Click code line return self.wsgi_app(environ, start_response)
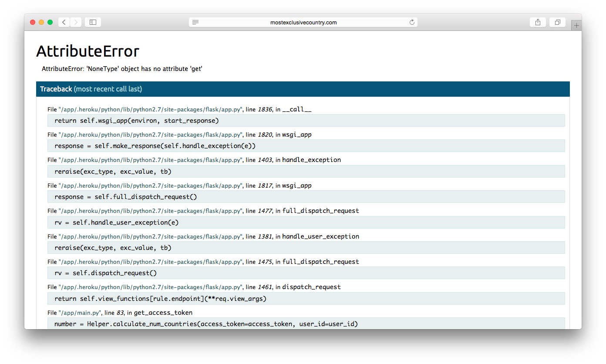This screenshot has height=364, width=606. click(x=306, y=120)
